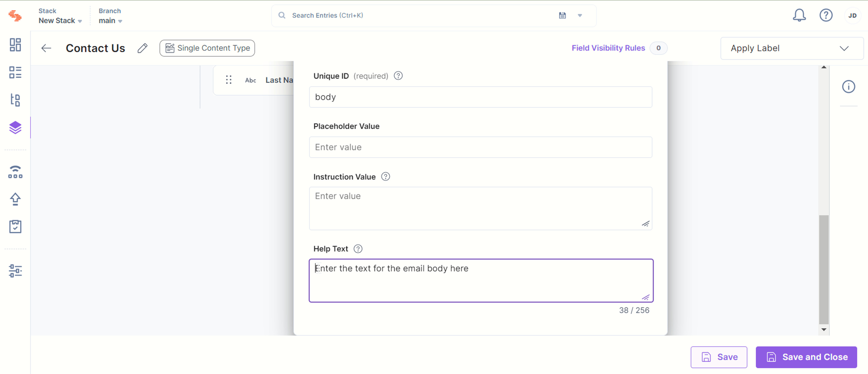The width and height of the screenshot is (868, 374).
Task: Open the info panel icon
Action: click(x=849, y=87)
